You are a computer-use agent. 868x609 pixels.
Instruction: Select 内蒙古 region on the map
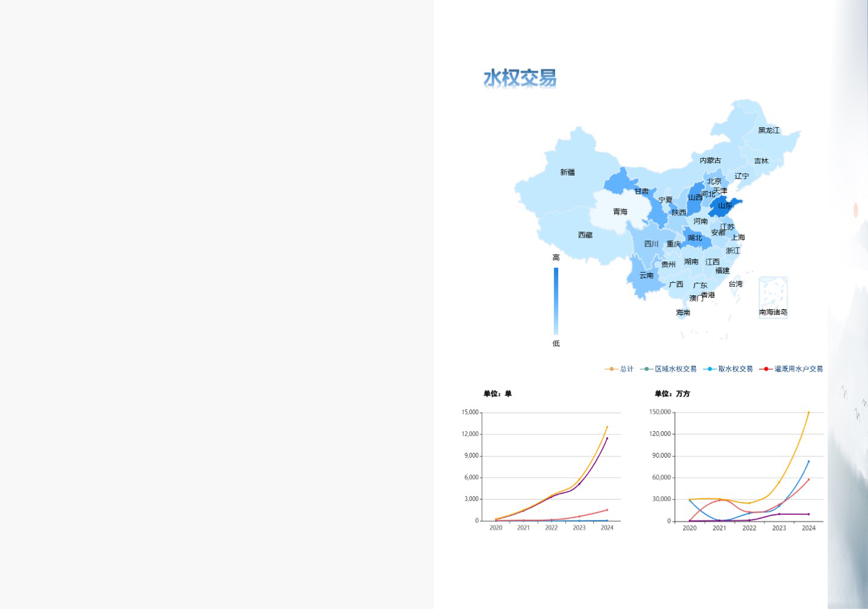tap(710, 160)
